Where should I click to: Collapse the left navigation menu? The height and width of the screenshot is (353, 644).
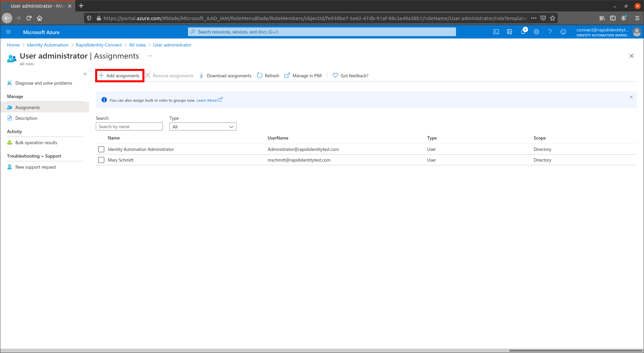coord(85,74)
